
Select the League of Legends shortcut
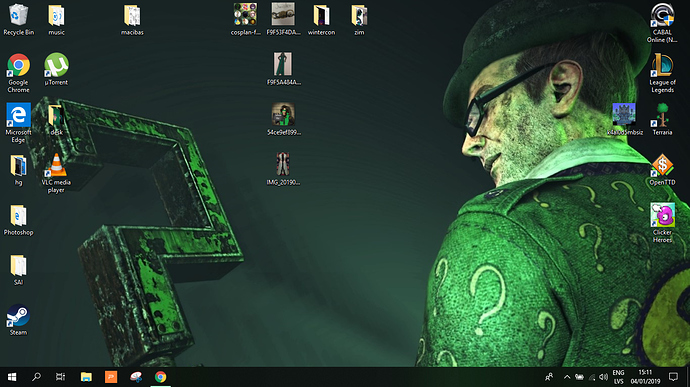click(662, 73)
